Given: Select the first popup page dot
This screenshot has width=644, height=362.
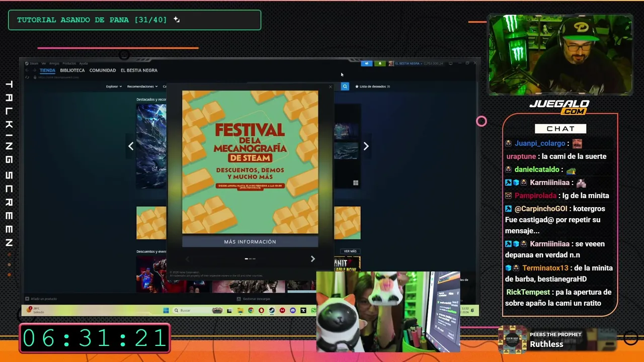Looking at the screenshot, I should coord(246,258).
